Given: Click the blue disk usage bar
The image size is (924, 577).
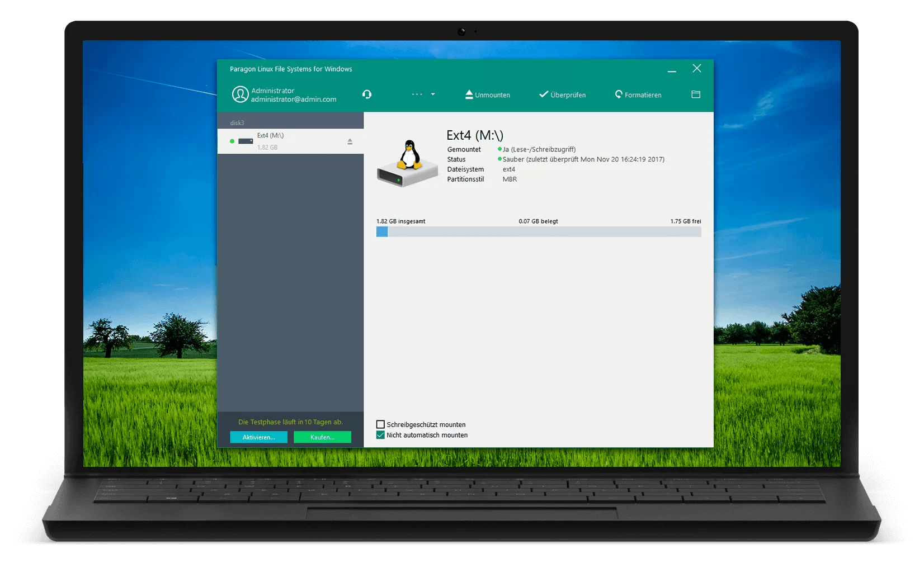Looking at the screenshot, I should (x=382, y=231).
